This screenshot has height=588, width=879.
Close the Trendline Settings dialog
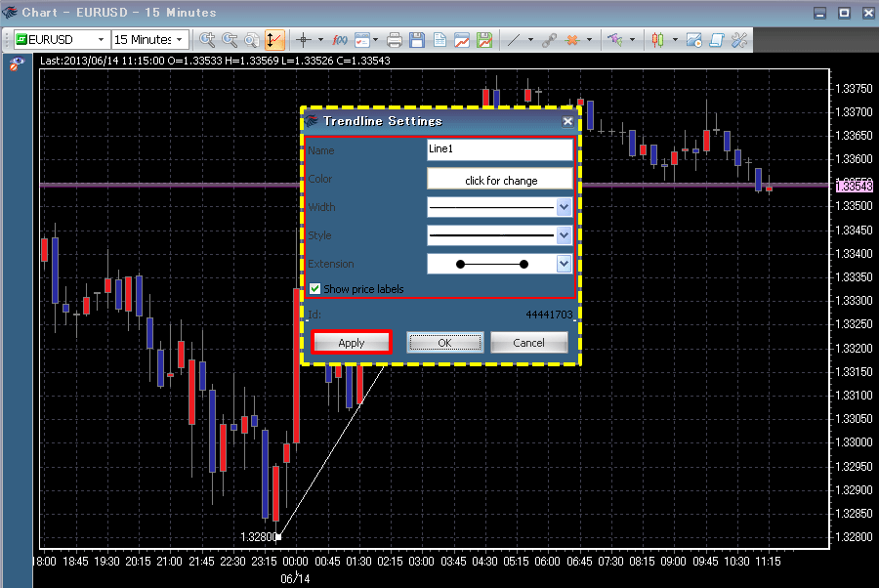pyautogui.click(x=567, y=121)
